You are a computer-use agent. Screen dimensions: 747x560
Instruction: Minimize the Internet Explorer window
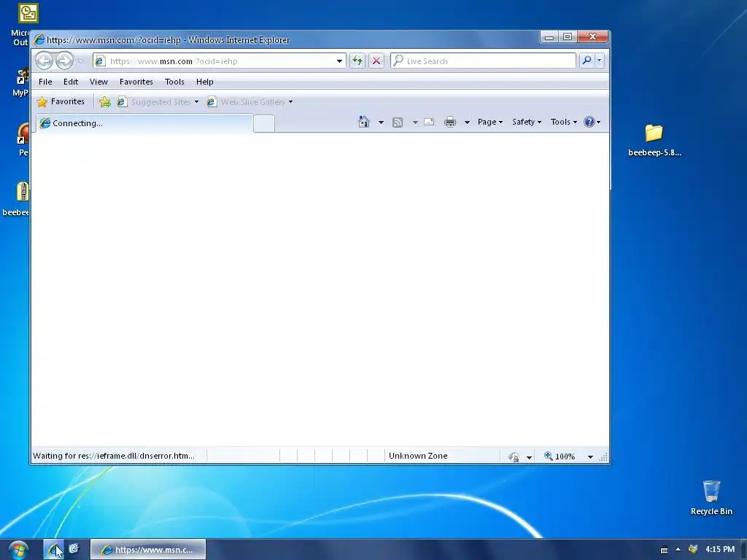pyautogui.click(x=549, y=36)
